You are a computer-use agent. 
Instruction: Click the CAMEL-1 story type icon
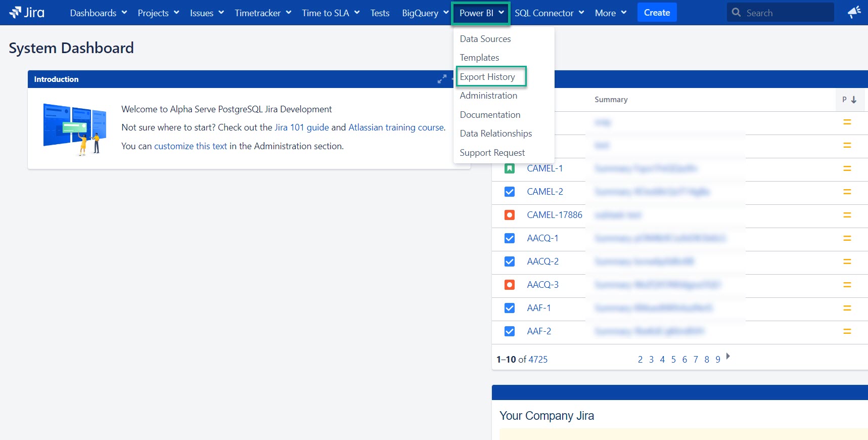pyautogui.click(x=510, y=168)
